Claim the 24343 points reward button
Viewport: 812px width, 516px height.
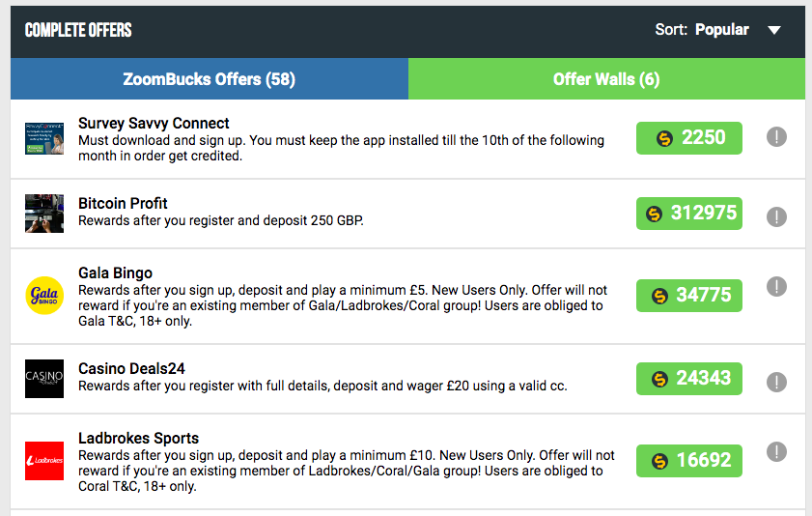[688, 379]
